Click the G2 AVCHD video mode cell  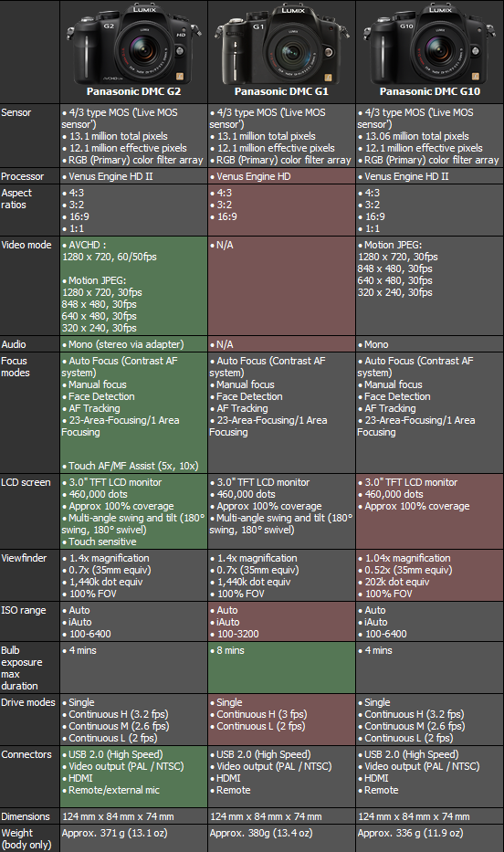point(133,287)
